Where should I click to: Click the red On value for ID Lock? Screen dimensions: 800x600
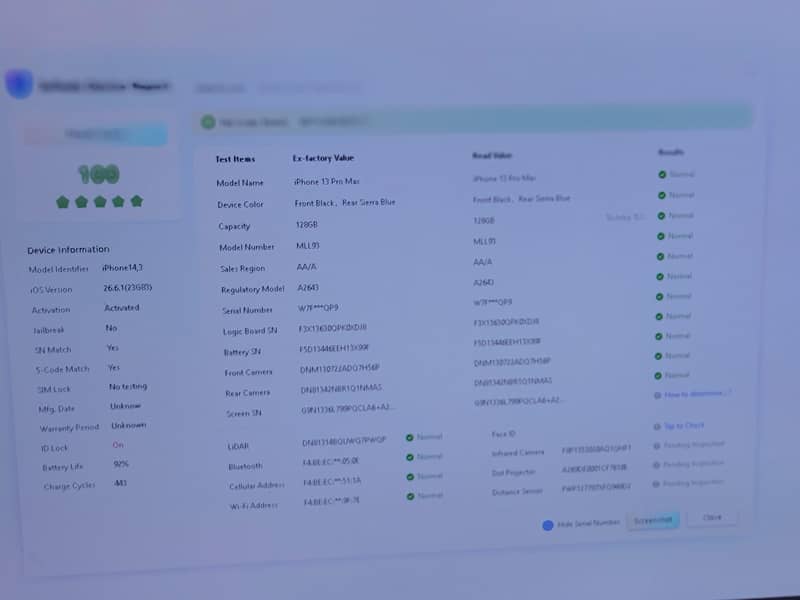(x=118, y=445)
